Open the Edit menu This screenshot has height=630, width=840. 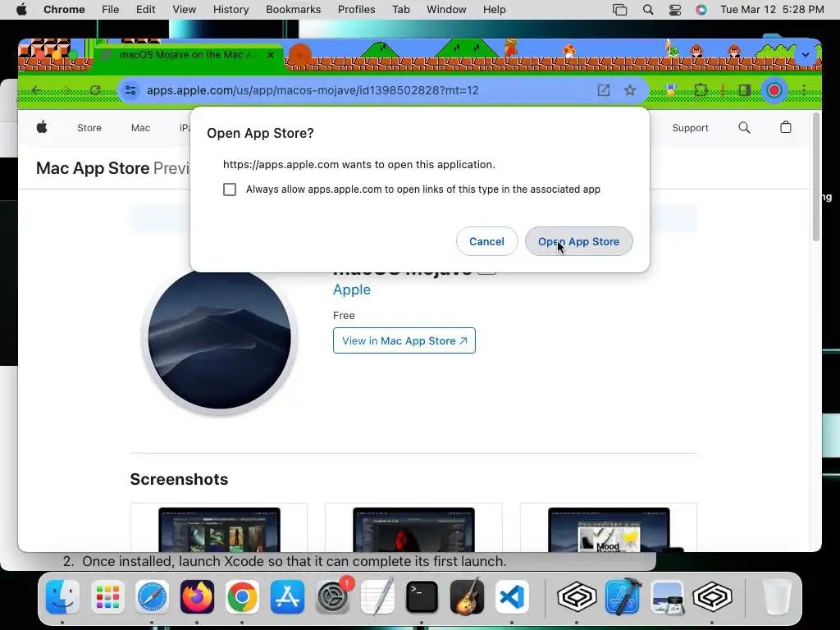[146, 10]
